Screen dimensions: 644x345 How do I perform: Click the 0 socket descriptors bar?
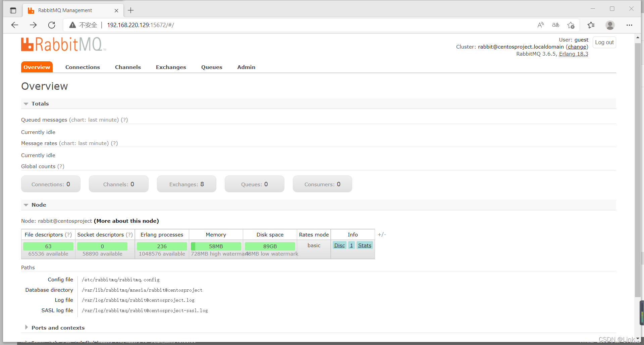coord(102,247)
